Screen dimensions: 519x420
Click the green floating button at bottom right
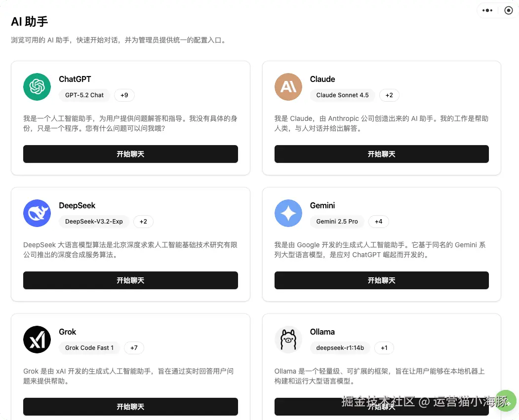(x=506, y=401)
